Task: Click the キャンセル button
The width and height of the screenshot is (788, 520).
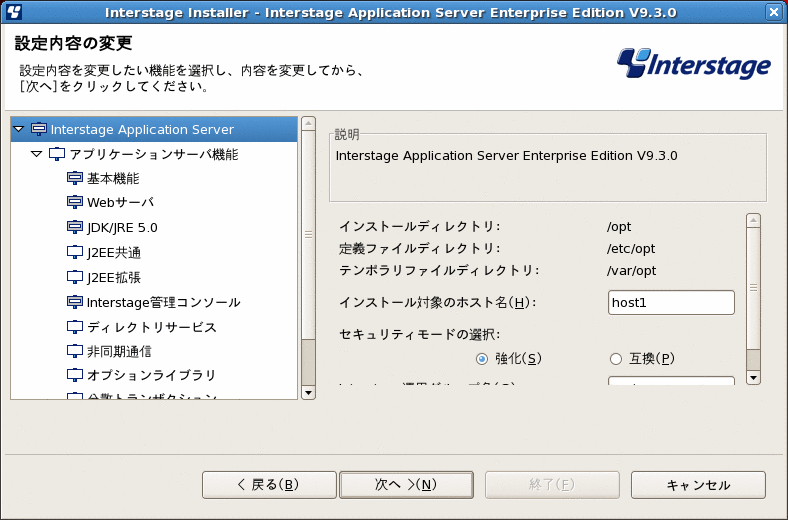Action: click(x=698, y=485)
